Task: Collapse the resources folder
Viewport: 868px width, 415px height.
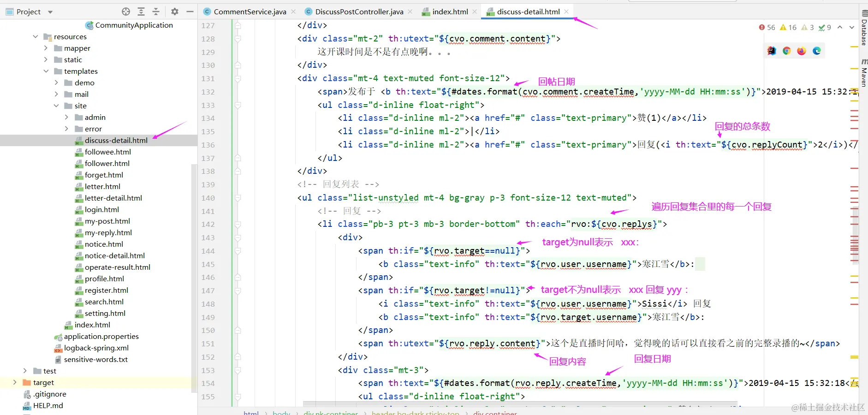Action: [36, 36]
